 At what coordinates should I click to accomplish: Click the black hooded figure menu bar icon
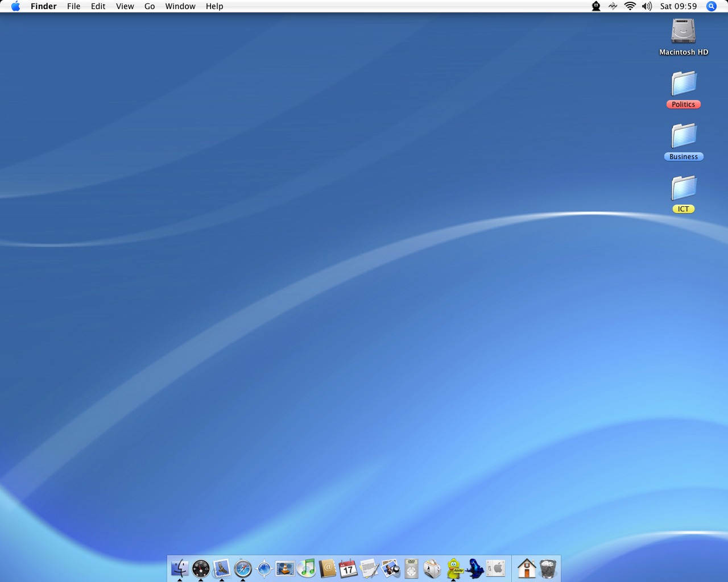point(596,6)
